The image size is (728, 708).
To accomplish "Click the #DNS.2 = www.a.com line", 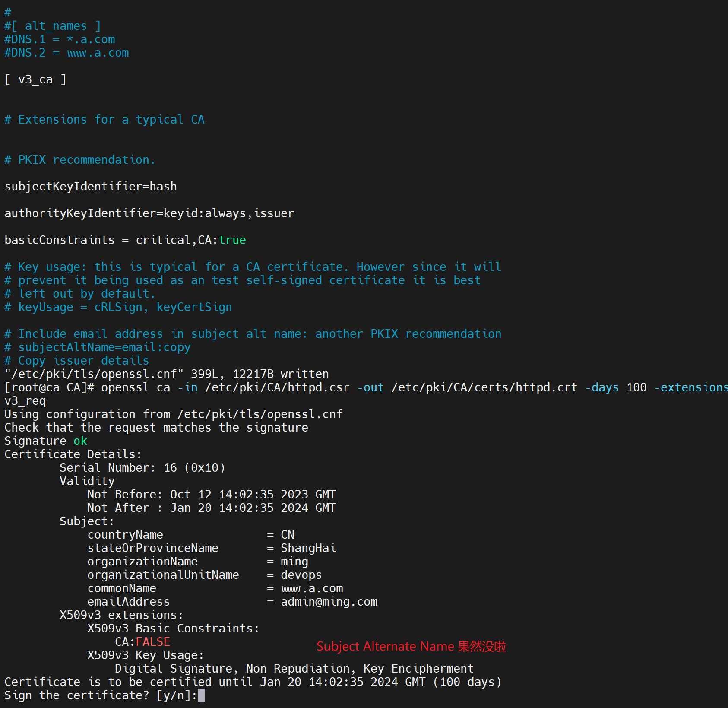I will click(66, 53).
